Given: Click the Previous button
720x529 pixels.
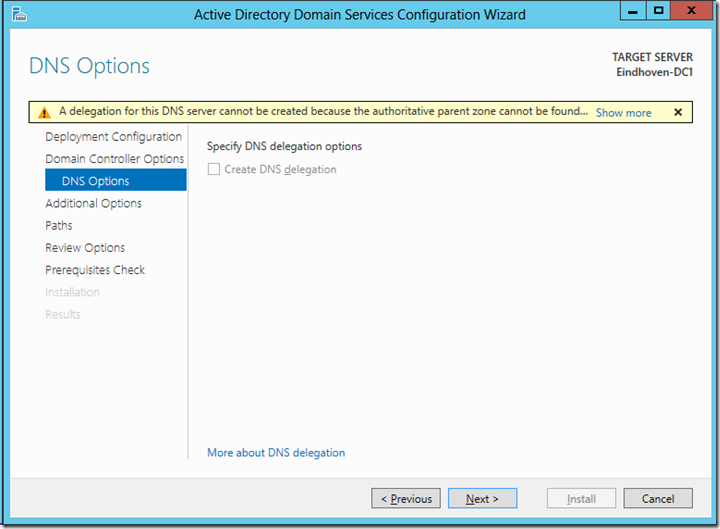Looking at the screenshot, I should point(406,498).
